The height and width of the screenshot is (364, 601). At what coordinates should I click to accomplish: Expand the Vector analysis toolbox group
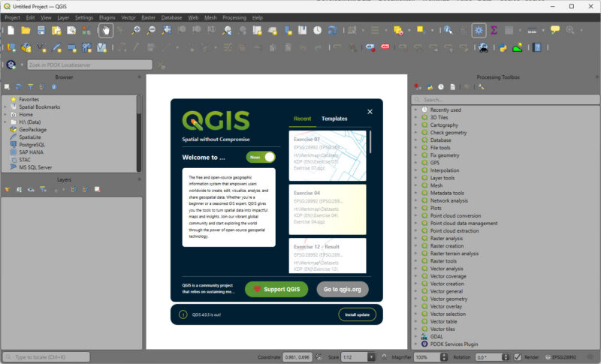coord(415,269)
